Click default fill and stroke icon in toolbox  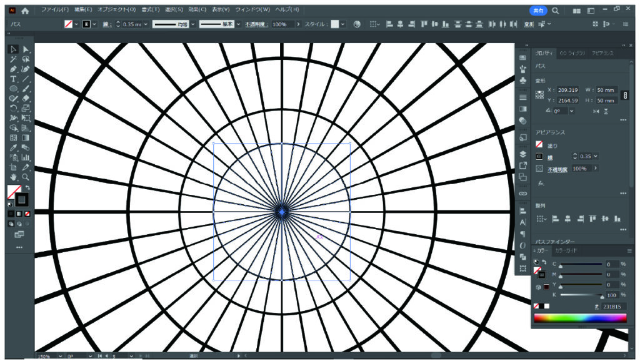10,204
